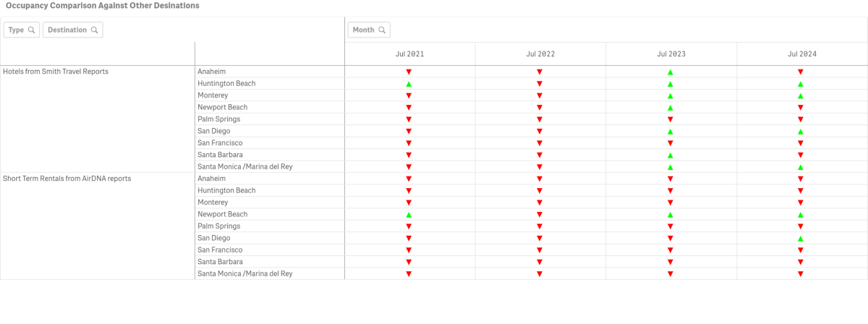This screenshot has height=324, width=868.
Task: Click green up arrow for Hotels Huntington Beach Jul 2021
Action: [x=409, y=84]
